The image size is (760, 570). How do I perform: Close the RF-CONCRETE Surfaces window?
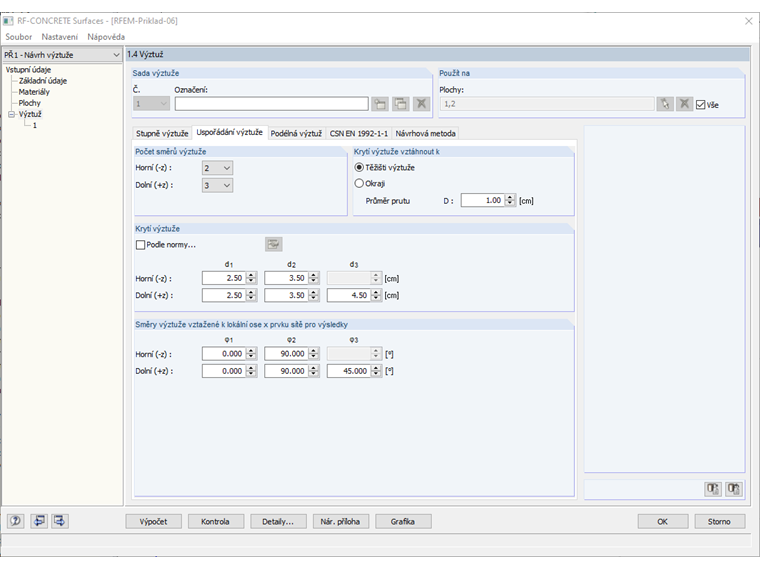tap(748, 21)
